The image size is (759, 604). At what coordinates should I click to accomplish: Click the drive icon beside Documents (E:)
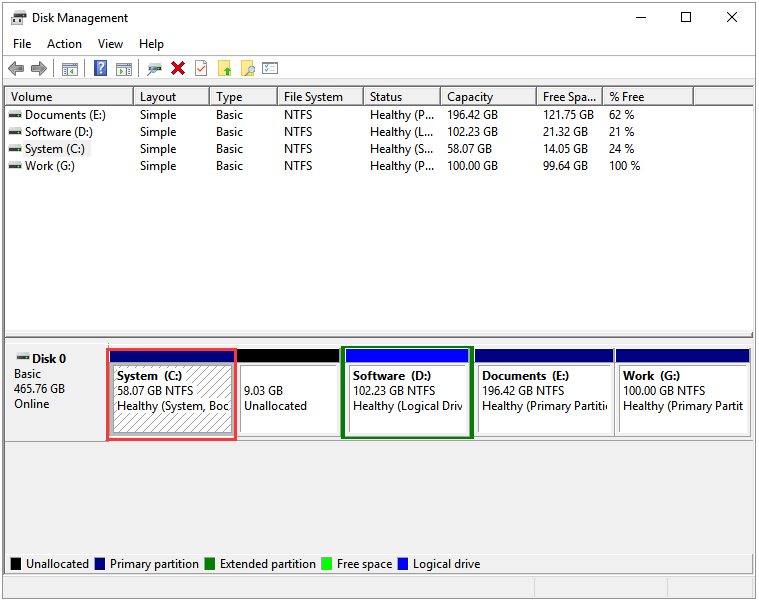pos(15,115)
